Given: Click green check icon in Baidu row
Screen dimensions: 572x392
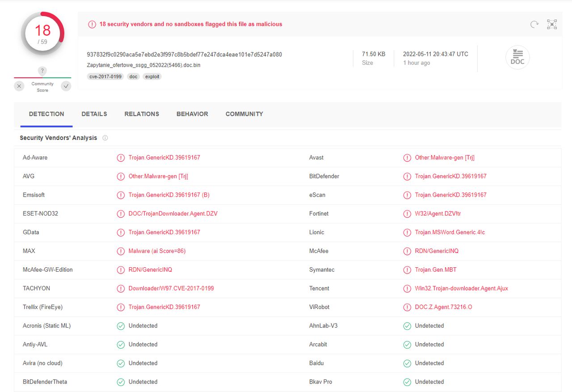Looking at the screenshot, I should 407,363.
